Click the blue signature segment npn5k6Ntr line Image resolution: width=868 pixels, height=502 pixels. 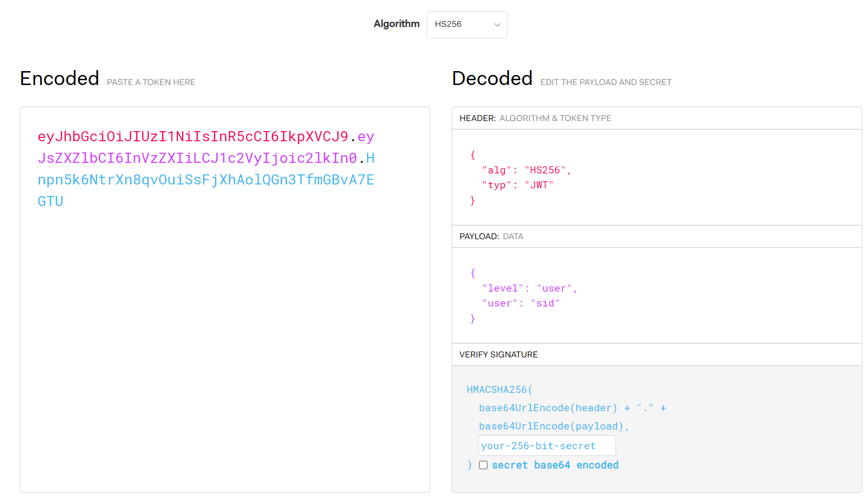click(206, 180)
